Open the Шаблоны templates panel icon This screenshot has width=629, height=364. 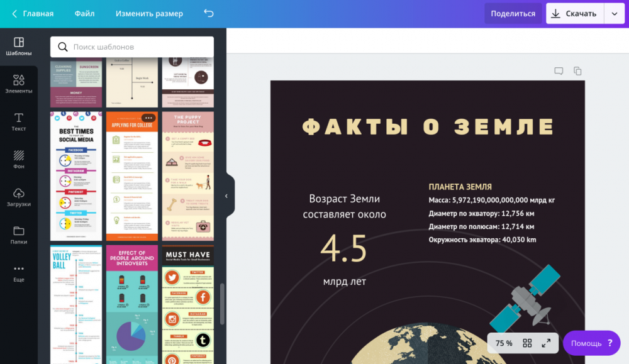coord(19,43)
